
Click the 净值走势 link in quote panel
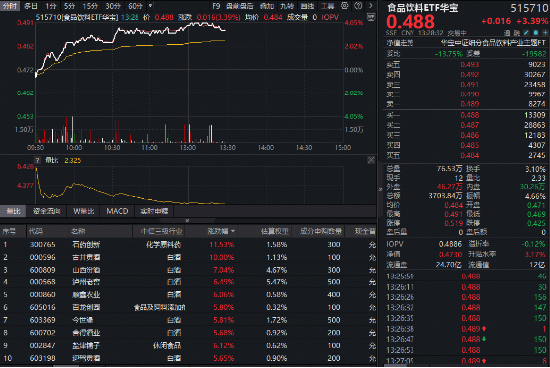tap(400, 43)
